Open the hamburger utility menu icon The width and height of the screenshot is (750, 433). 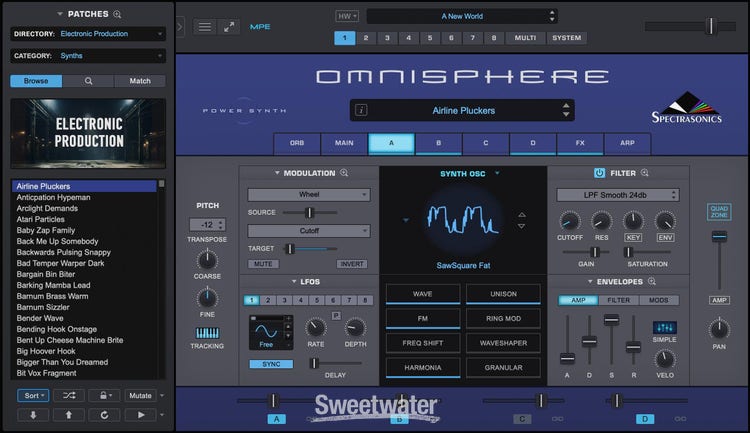click(204, 26)
